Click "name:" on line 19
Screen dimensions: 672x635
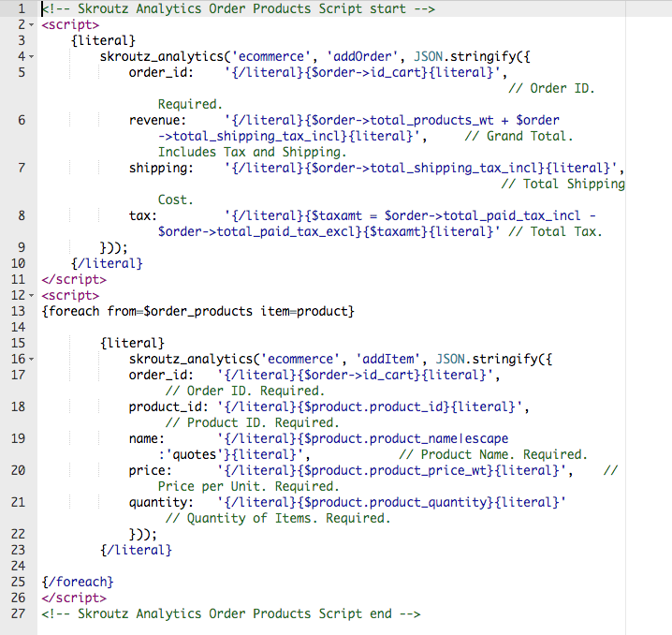[147, 438]
